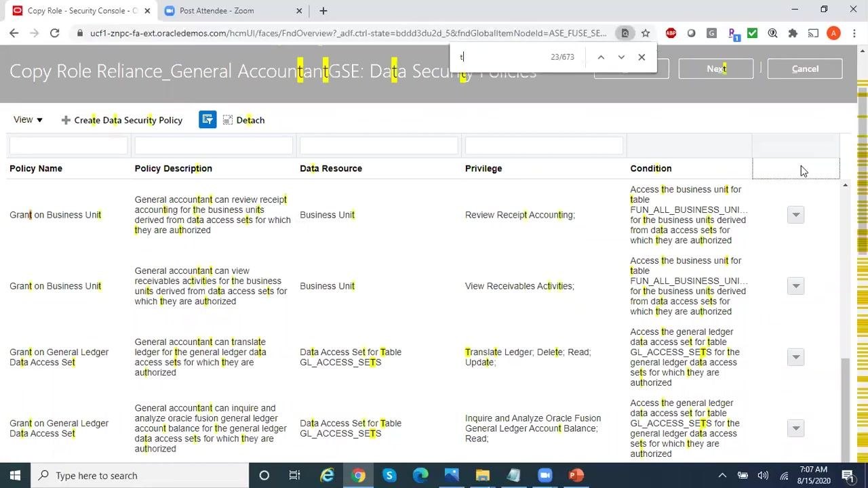This screenshot has width=868, height=488.
Task: Reload the page
Action: click(x=55, y=33)
